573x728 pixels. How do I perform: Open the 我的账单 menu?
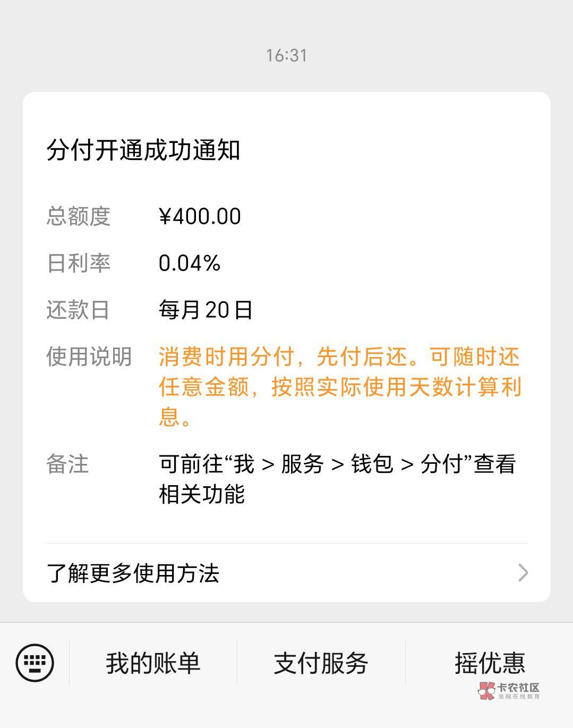[x=153, y=663]
